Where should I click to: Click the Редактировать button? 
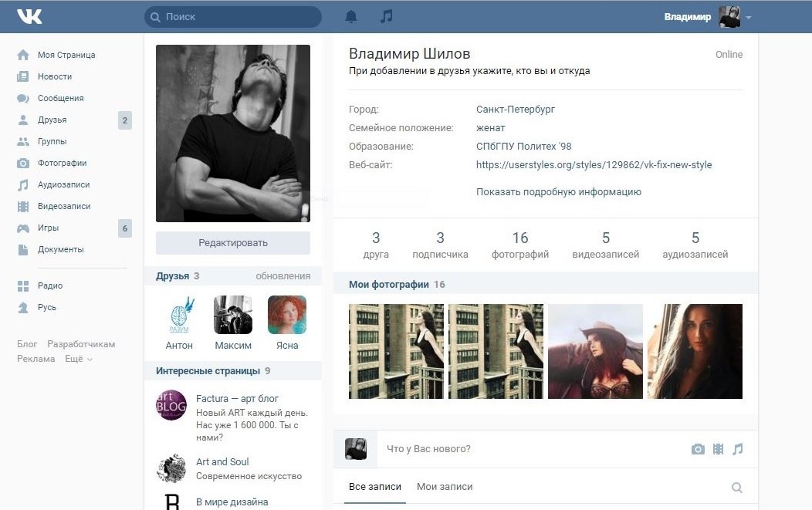233,243
